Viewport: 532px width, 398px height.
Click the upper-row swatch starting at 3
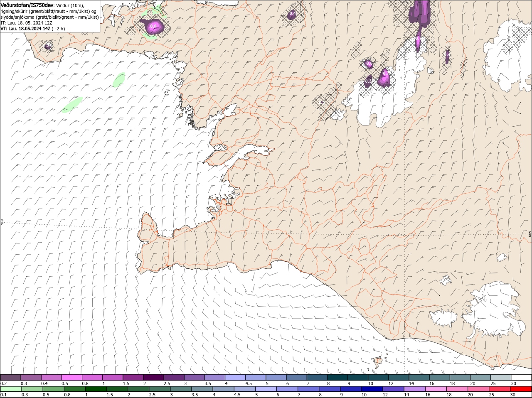[194, 377]
